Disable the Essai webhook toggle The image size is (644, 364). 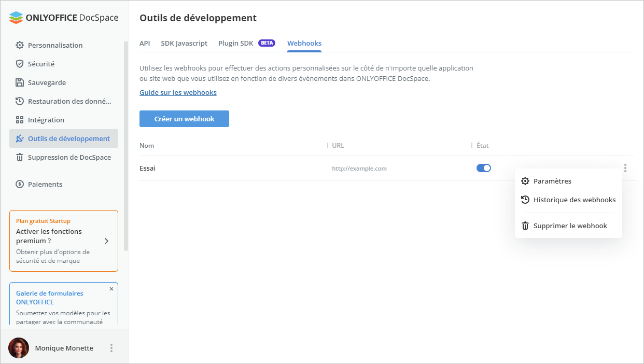484,168
